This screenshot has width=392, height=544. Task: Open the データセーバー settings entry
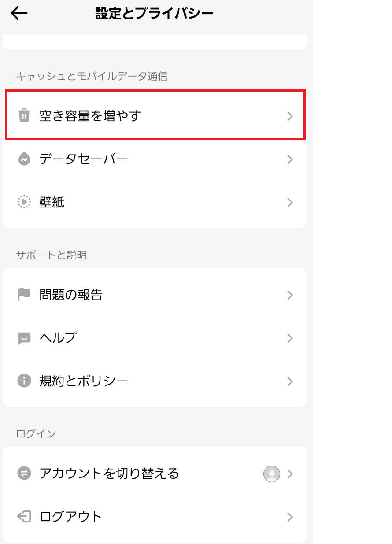pos(155,159)
